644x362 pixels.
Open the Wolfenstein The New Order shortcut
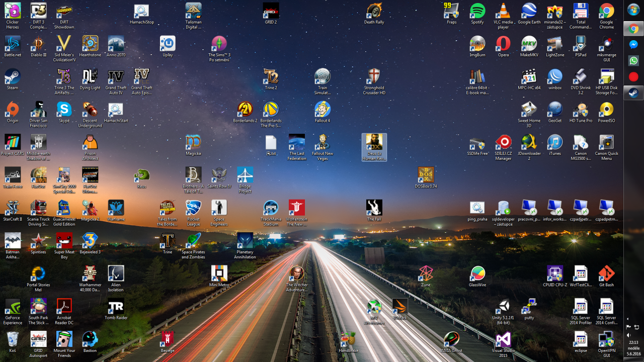[x=297, y=213]
